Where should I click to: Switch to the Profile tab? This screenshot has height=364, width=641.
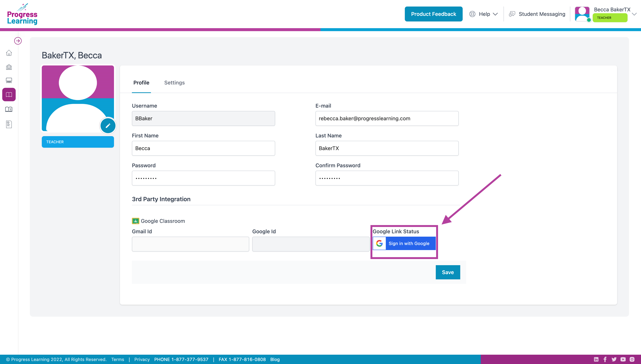pos(141,82)
